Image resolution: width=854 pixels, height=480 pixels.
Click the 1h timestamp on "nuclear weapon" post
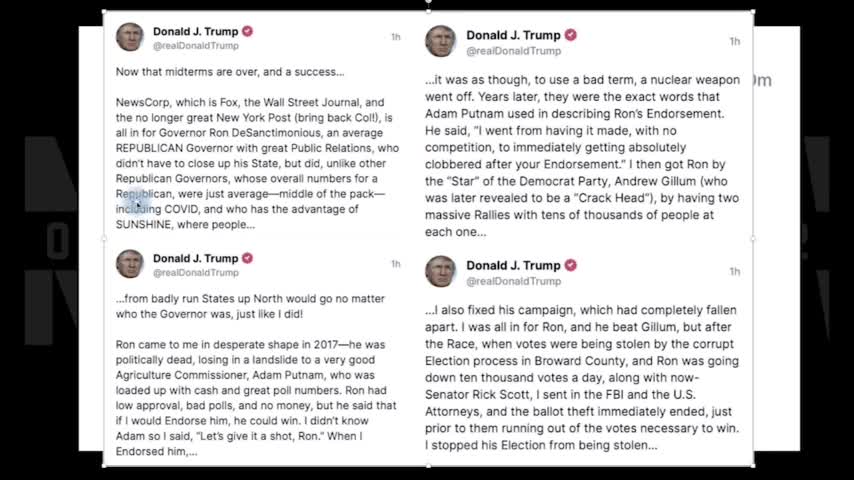point(735,41)
